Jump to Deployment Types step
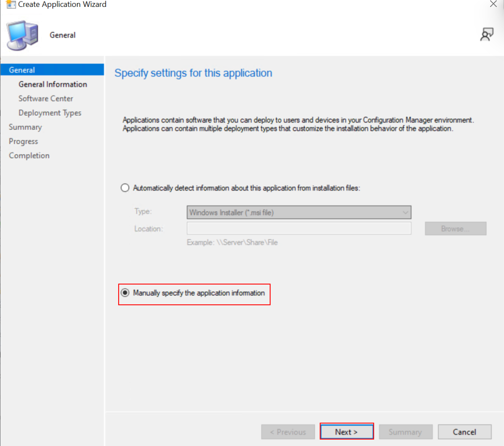The height and width of the screenshot is (446, 504). click(50, 113)
